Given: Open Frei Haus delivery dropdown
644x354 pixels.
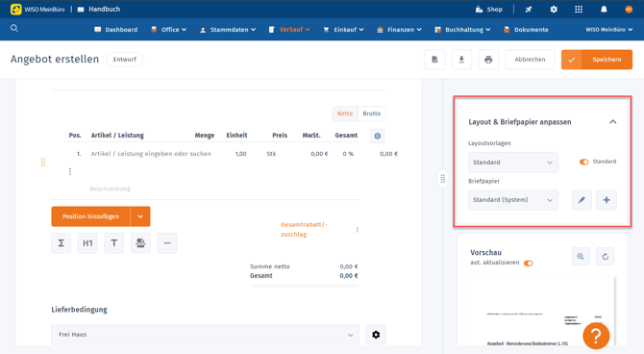Looking at the screenshot, I should click(205, 335).
